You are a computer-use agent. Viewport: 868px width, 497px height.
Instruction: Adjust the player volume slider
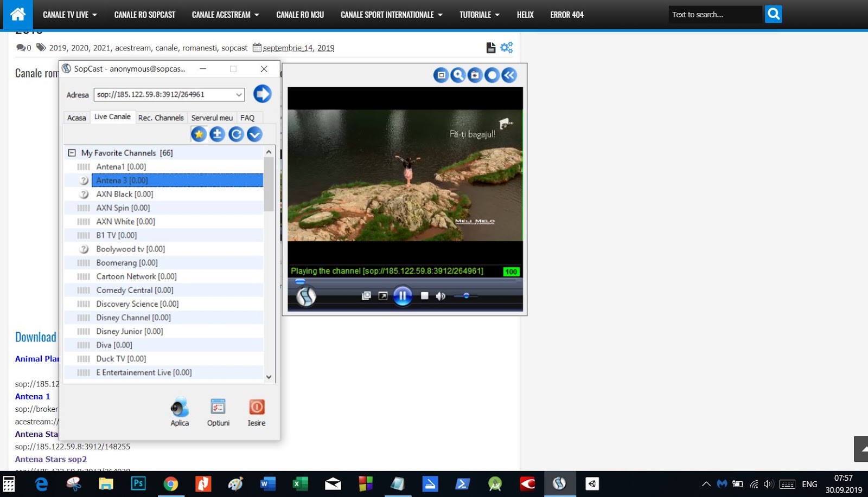(x=466, y=296)
